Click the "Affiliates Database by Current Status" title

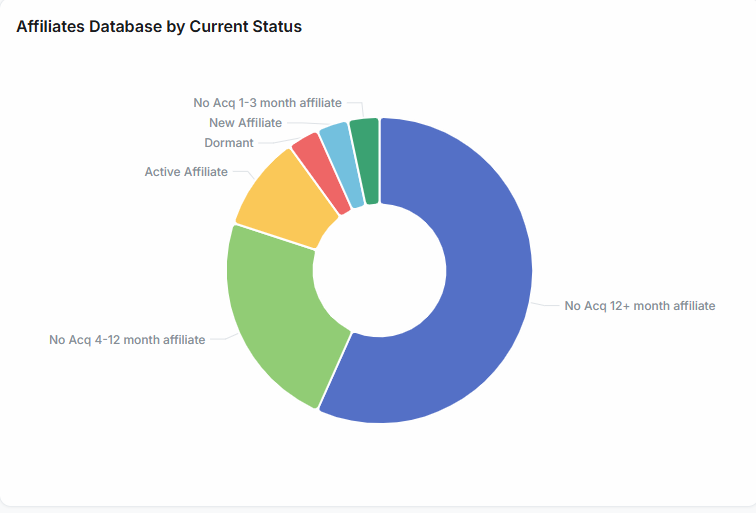point(159,27)
